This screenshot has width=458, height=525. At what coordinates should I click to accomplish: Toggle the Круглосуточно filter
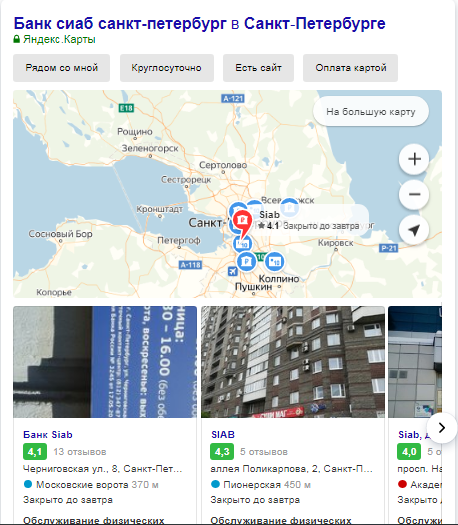pyautogui.click(x=167, y=68)
